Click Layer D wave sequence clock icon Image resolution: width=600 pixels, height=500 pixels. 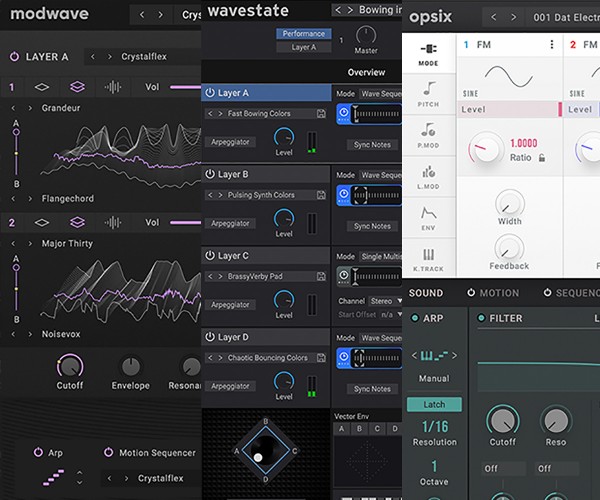click(344, 357)
